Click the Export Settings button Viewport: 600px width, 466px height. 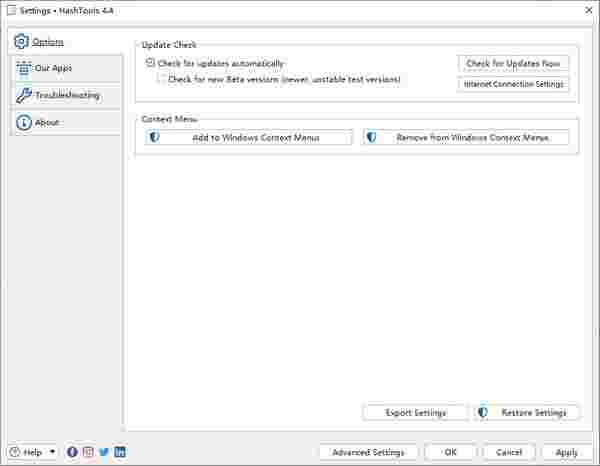pyautogui.click(x=415, y=412)
